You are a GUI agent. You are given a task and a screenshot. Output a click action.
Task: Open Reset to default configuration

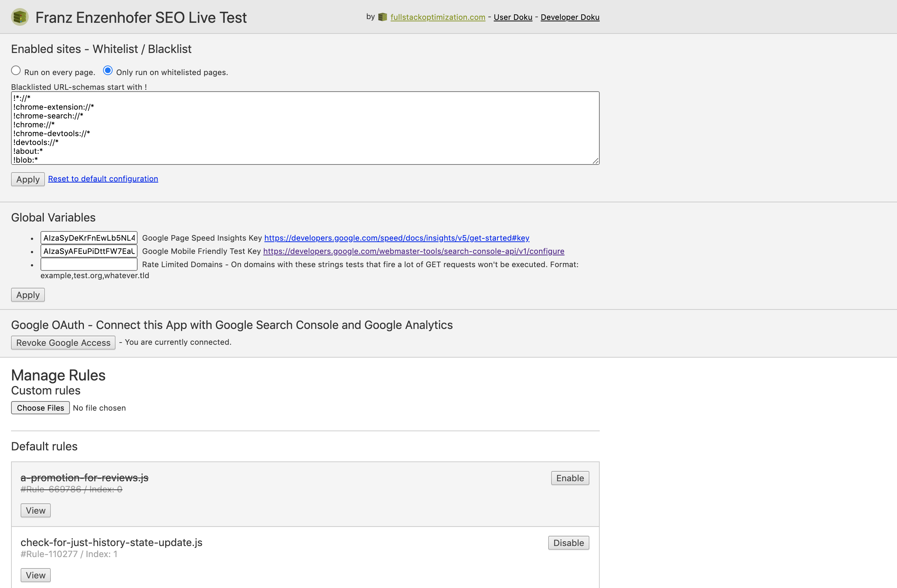click(103, 178)
